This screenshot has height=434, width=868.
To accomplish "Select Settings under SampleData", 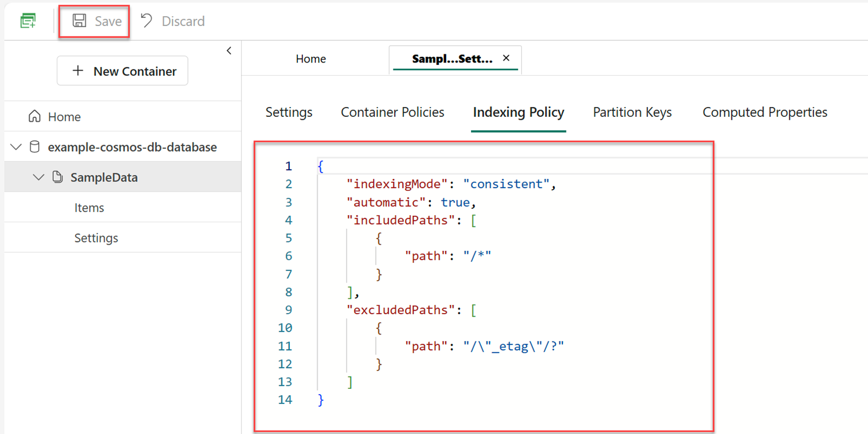I will (x=96, y=237).
